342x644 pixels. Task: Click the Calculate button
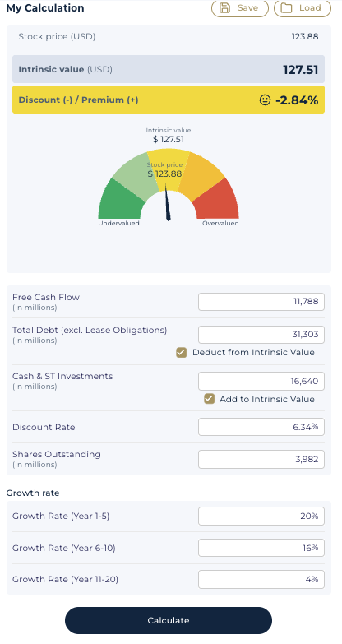point(169,620)
